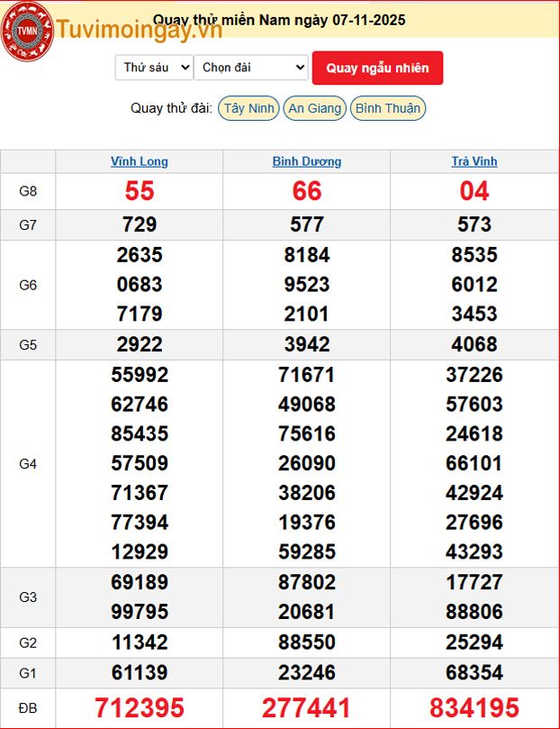Click the G8 result 04 for Trà Vinh

point(474,191)
